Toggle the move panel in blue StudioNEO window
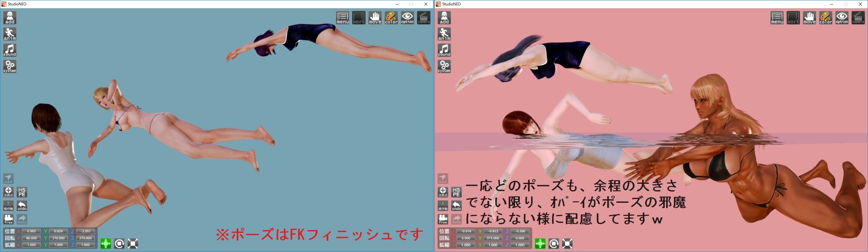Viewport: 868px width, 252px height. pos(375,18)
